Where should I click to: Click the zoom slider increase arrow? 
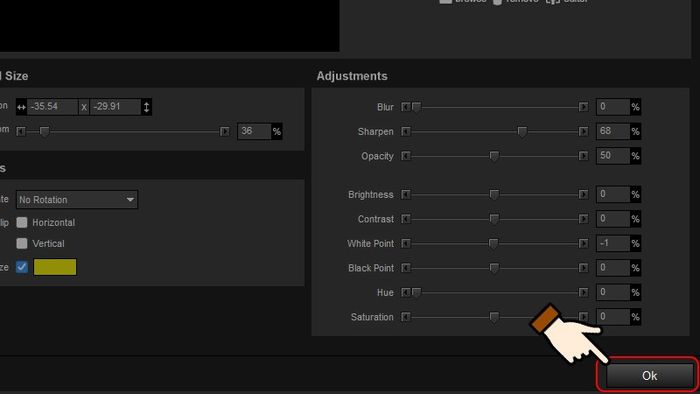pos(225,132)
